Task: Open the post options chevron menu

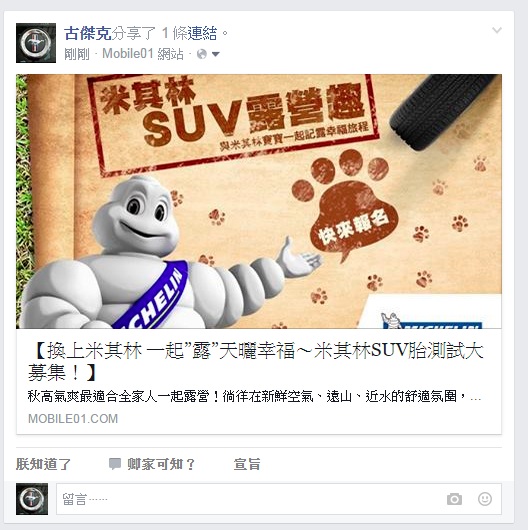Action: point(497,30)
